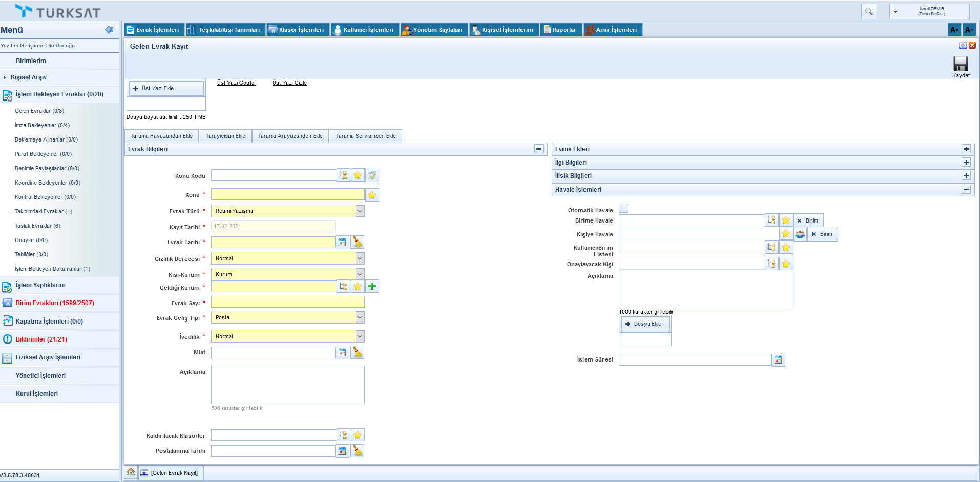980x482 pixels.
Task: Click the Üst Yazı Göster link
Action: (x=236, y=83)
